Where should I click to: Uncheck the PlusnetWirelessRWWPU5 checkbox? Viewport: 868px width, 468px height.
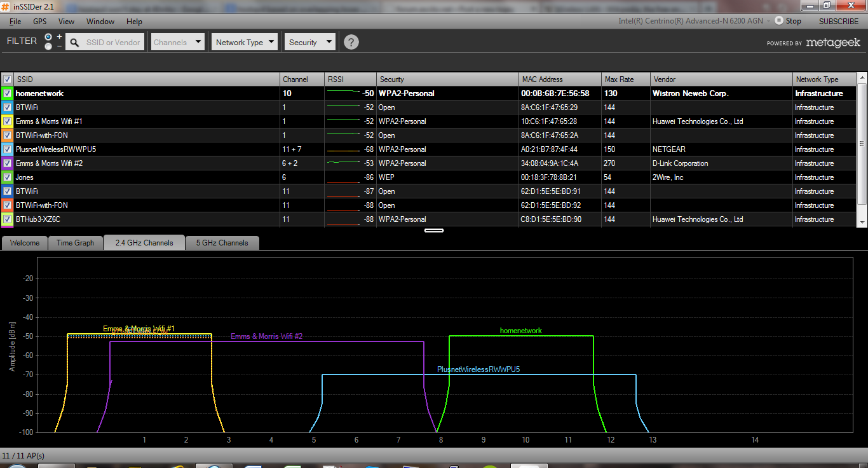[x=7, y=149]
